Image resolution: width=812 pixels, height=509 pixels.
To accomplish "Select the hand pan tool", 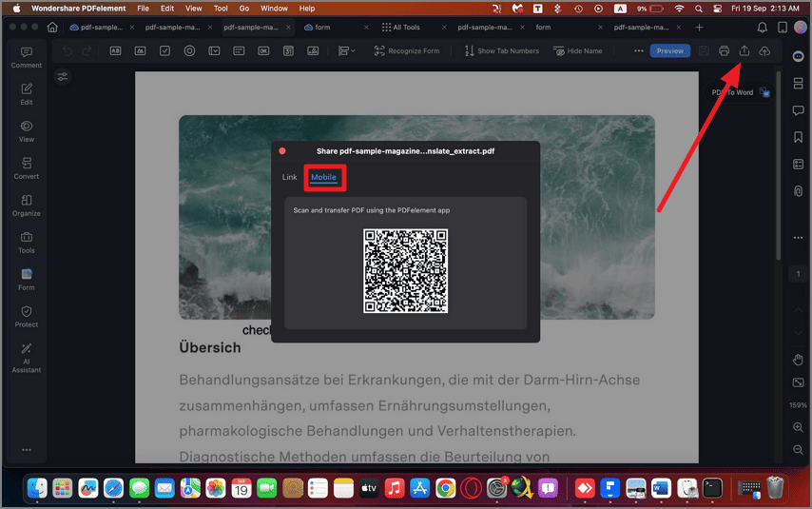I will pos(798,360).
